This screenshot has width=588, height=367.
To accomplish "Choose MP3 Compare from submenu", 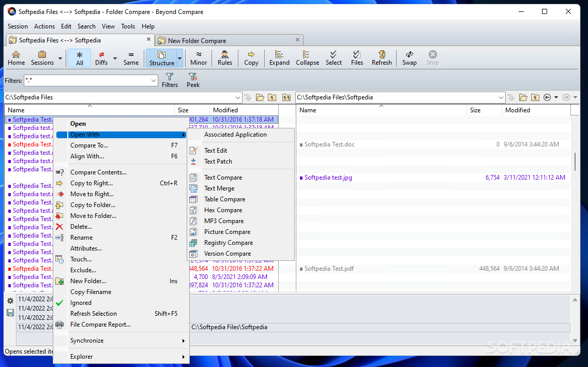I will point(241,221).
